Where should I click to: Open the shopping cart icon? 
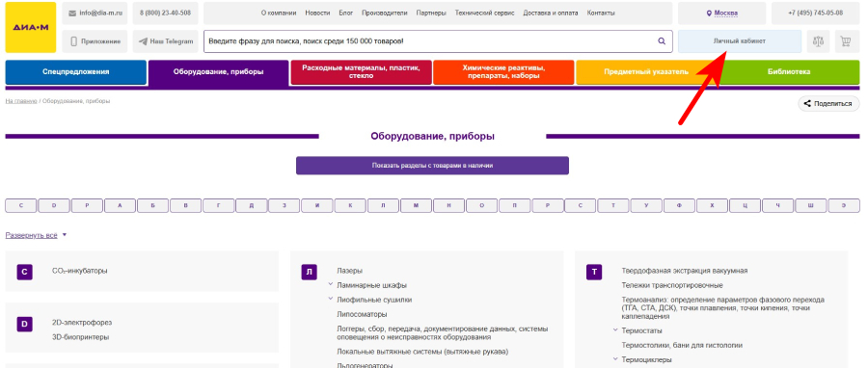point(845,41)
